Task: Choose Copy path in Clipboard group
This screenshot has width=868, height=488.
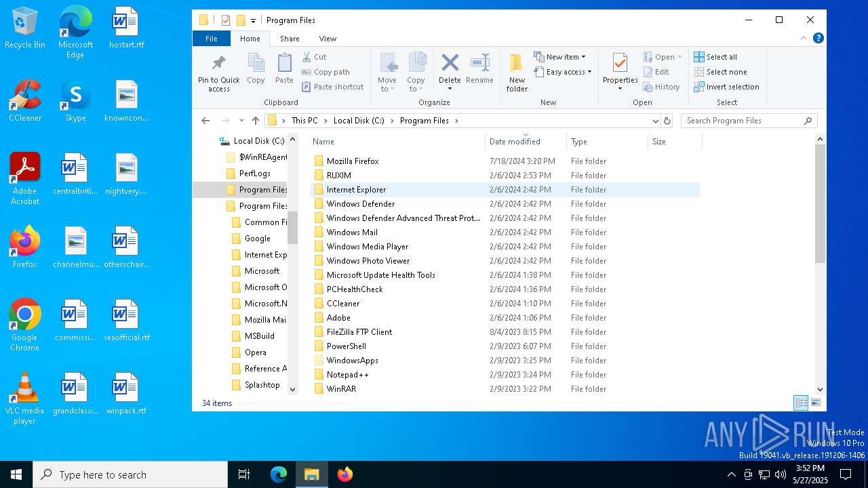Action: 326,72
